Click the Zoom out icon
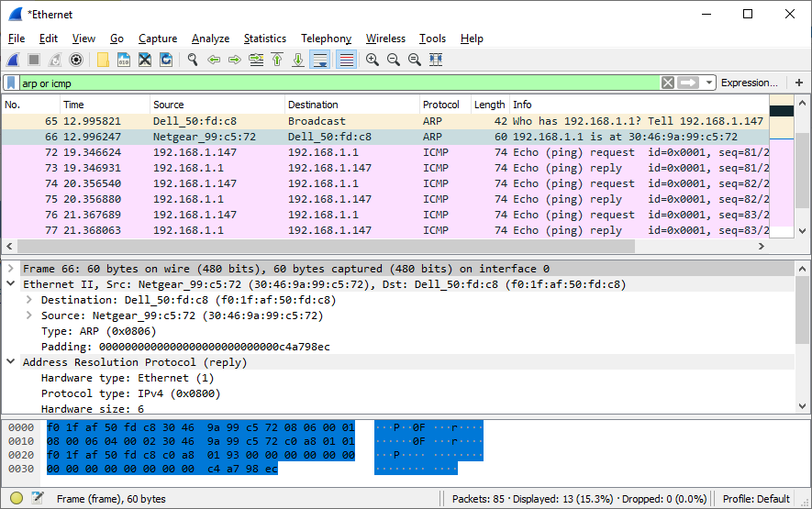 click(394, 60)
